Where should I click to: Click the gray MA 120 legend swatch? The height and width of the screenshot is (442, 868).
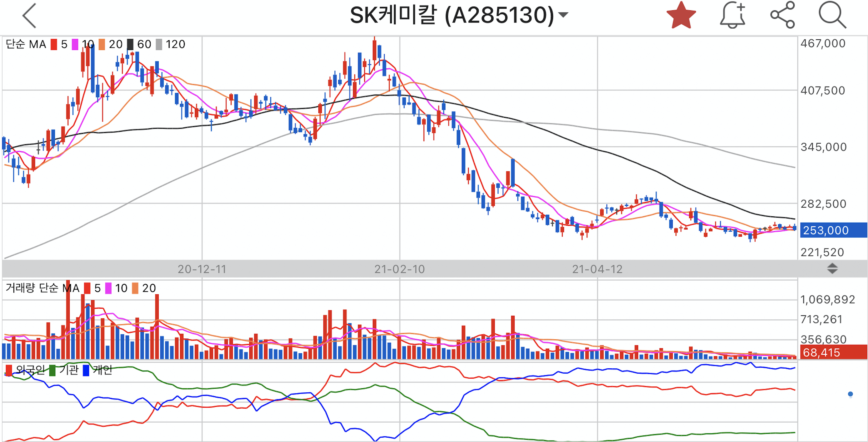pos(159,44)
